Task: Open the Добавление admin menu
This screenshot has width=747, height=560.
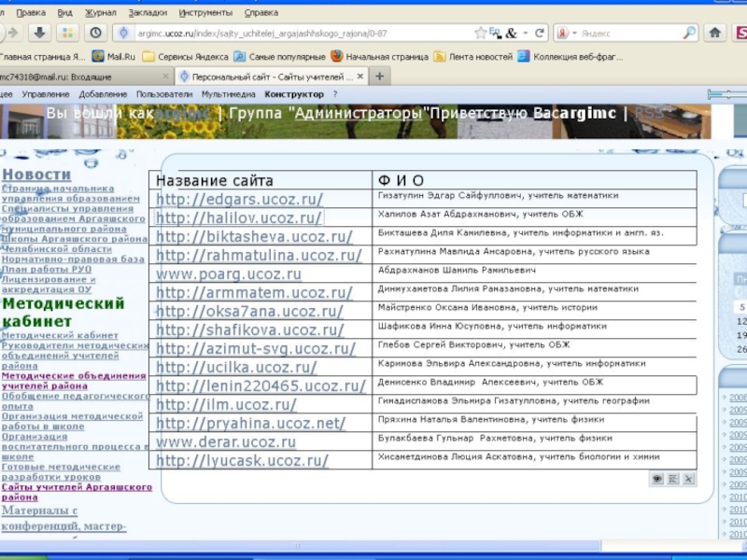Action: (x=103, y=94)
